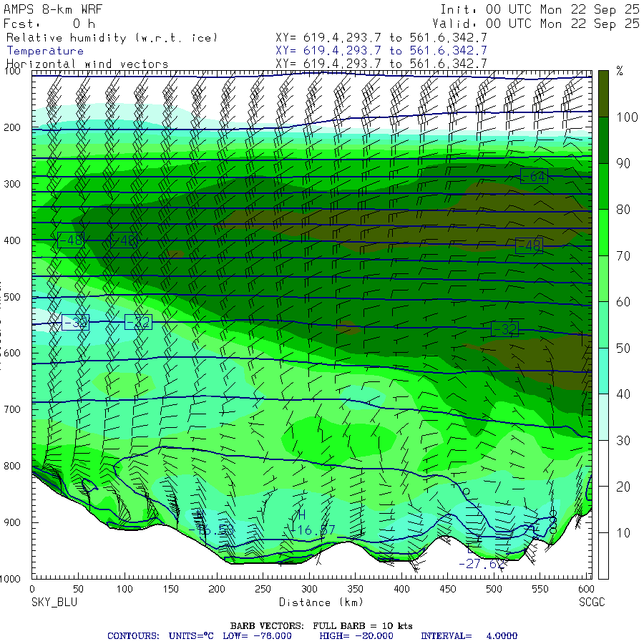The width and height of the screenshot is (644, 644).
Task: Click the colorbar band between 60 and 70
Action: [603, 278]
